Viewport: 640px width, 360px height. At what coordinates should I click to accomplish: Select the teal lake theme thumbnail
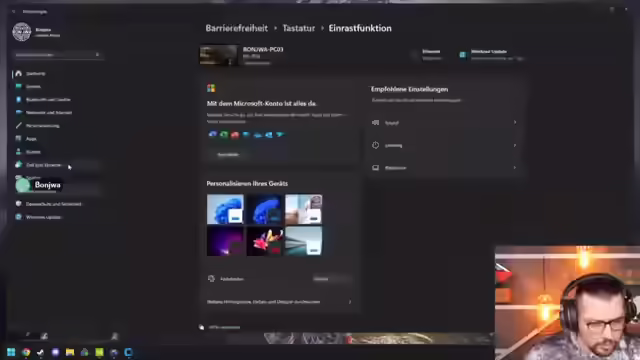coord(303,241)
